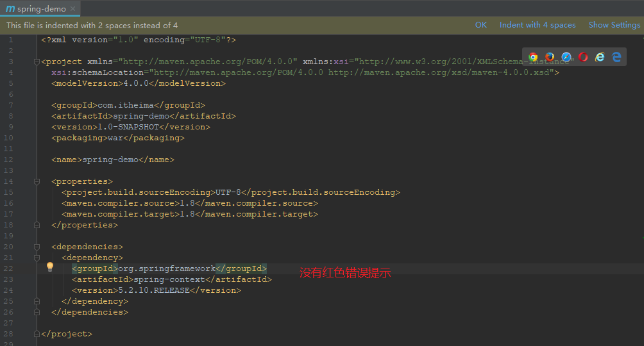Viewport: 644px width, 346px height.
Task: Fold the closing properties tag marker
Action: pos(37,225)
